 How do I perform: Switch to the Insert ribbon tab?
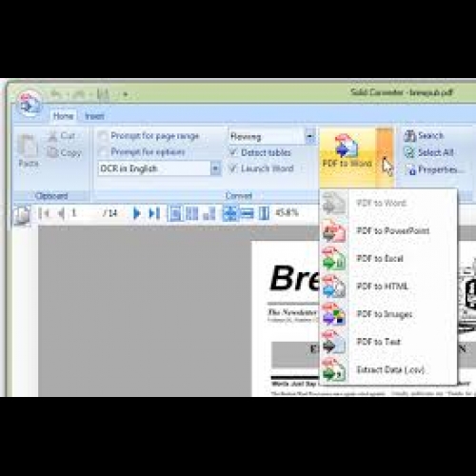[94, 116]
